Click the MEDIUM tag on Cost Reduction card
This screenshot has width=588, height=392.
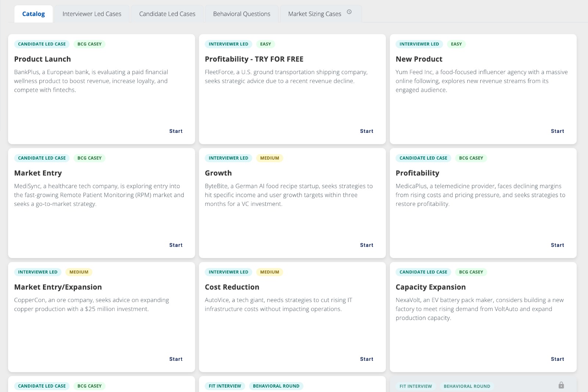(269, 272)
